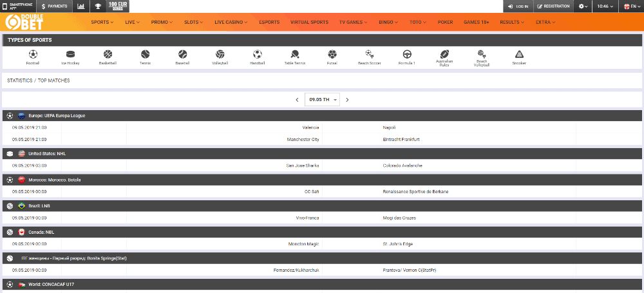Claim the 100 EUR bonus banner

click(118, 6)
